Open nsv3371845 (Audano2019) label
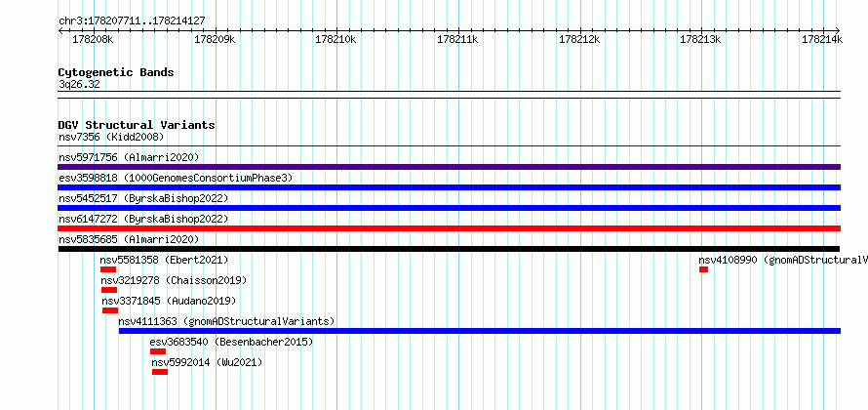868x410 pixels. pos(169,301)
